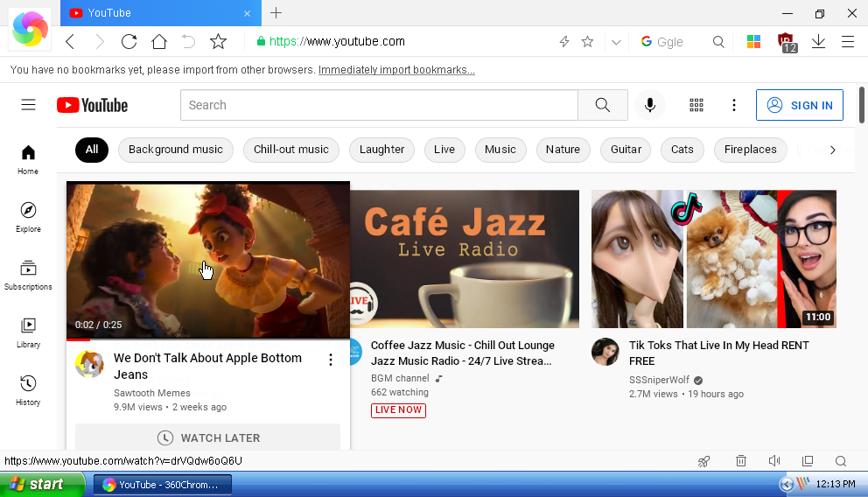Viewport: 868px width, 497px height.
Task: Open We Don't Talk About Apple Bottom Jeans title
Action: 207,366
